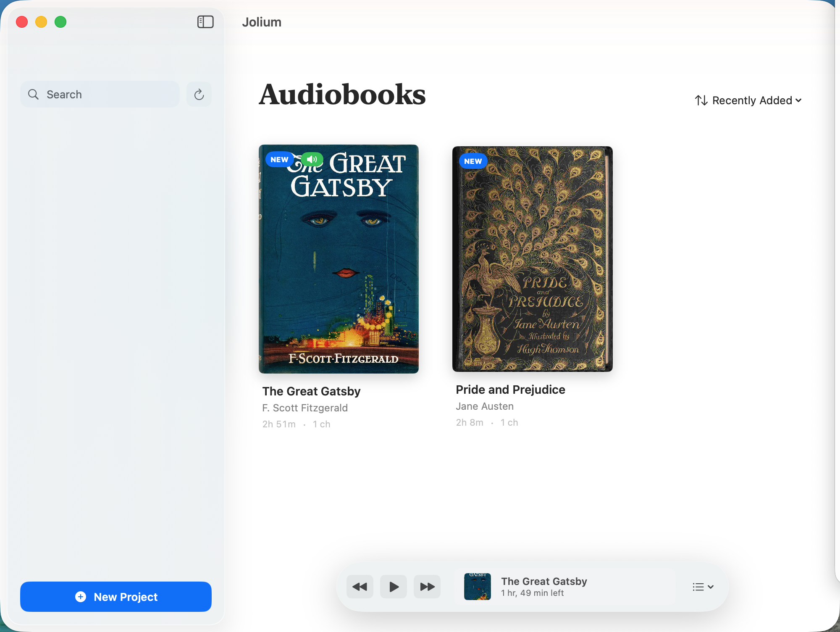Open the Recently Added sort dropdown
The width and height of the screenshot is (840, 632).
point(748,100)
